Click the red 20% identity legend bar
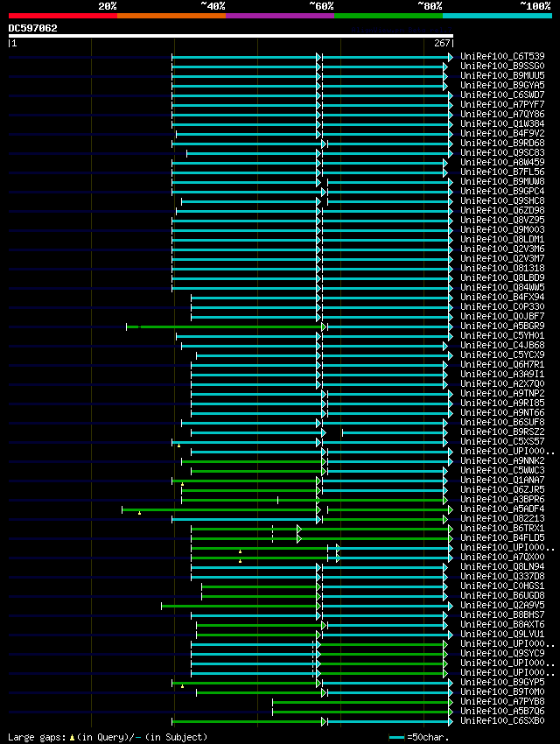The image size is (560, 744). 63,16
